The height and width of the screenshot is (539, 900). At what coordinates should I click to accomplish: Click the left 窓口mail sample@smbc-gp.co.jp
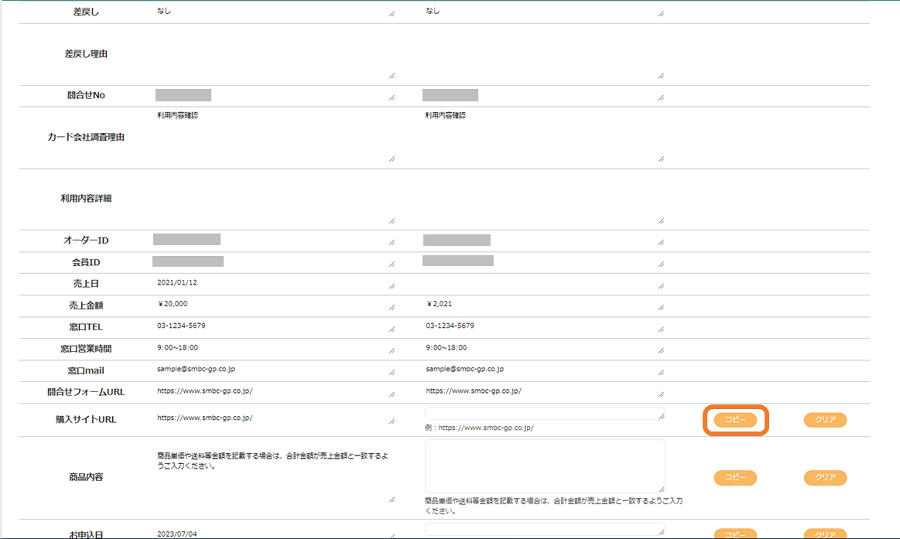pyautogui.click(x=196, y=369)
